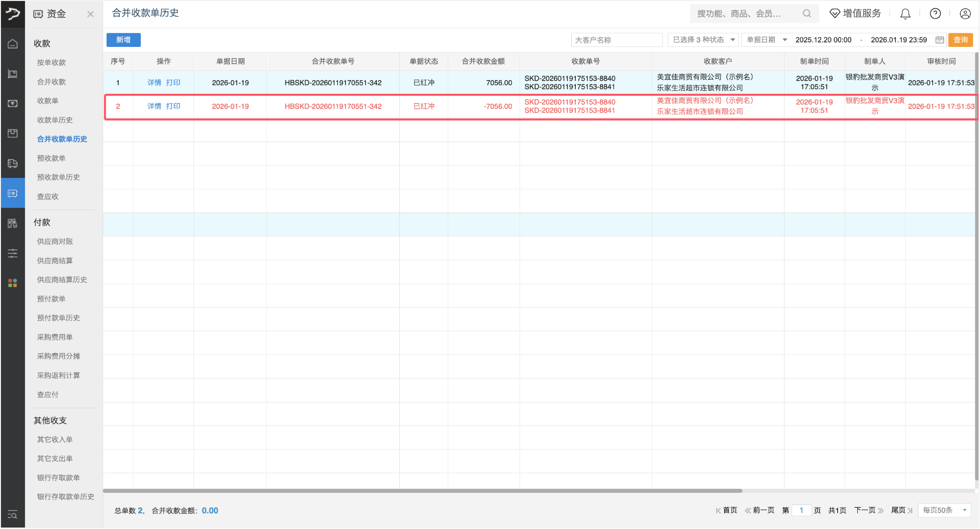This screenshot has height=529, width=980.
Task: Open the help question mark icon
Action: pos(935,14)
